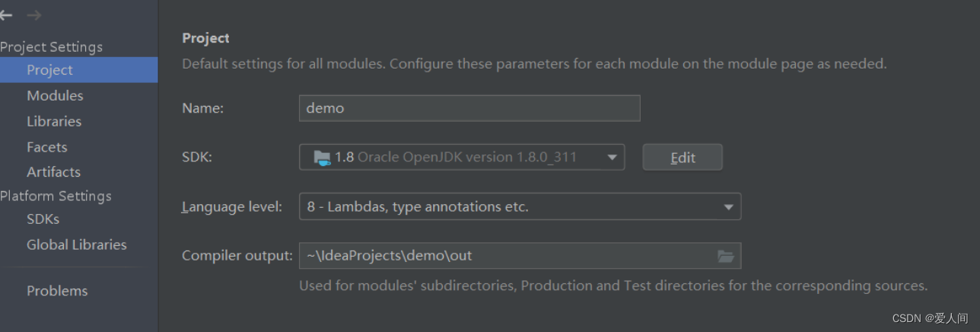Open SDKs under Platform Settings
The height and width of the screenshot is (332, 980).
point(43,219)
